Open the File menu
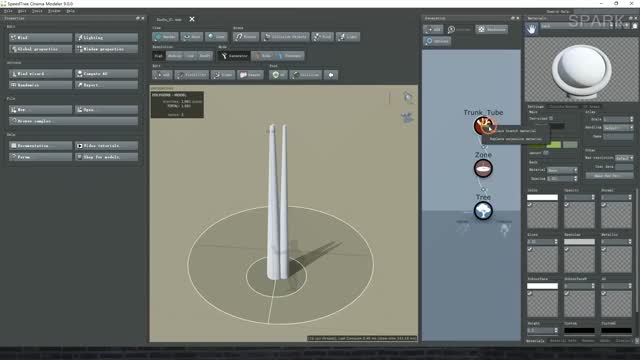 pos(8,11)
